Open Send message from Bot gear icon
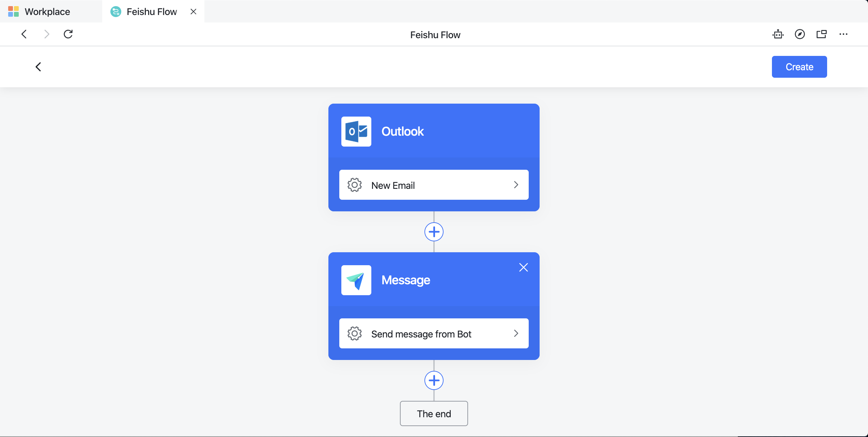The width and height of the screenshot is (868, 437). pos(354,333)
